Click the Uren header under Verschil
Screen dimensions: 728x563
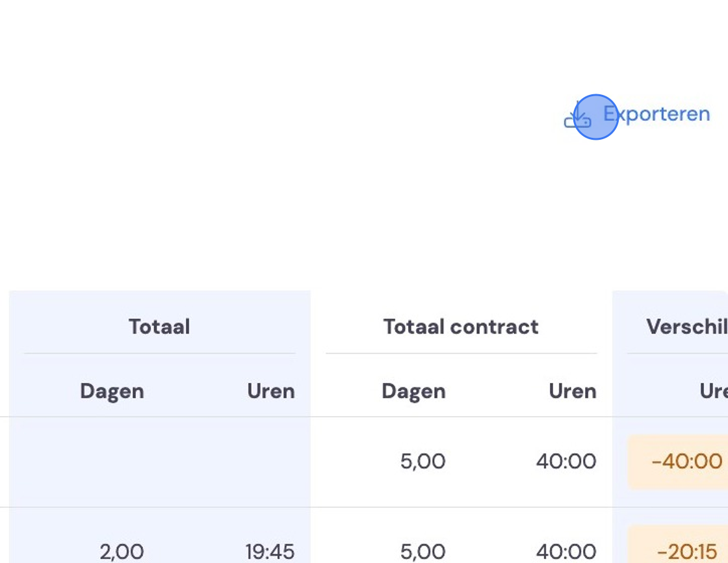coord(714,391)
